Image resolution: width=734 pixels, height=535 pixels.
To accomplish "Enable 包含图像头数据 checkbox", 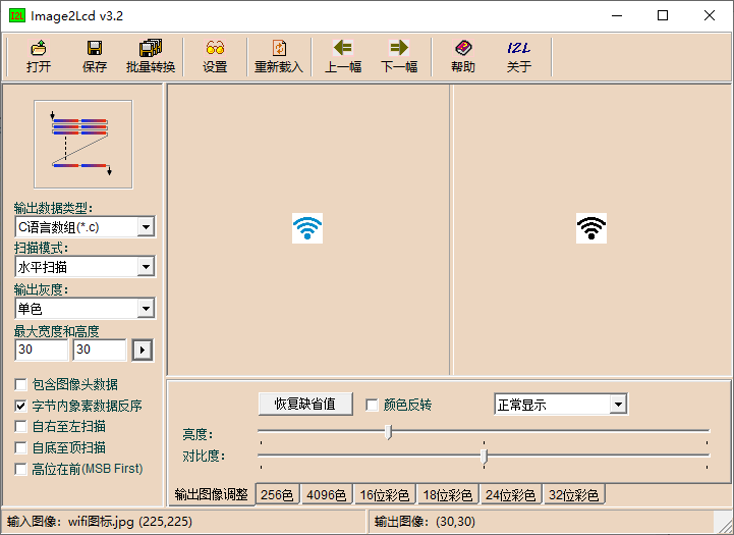I will pyautogui.click(x=21, y=385).
